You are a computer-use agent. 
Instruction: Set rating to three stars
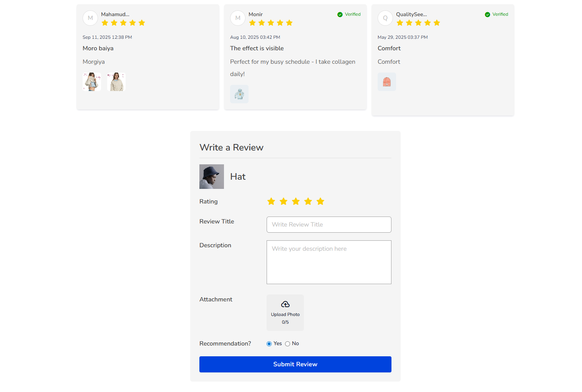(296, 202)
